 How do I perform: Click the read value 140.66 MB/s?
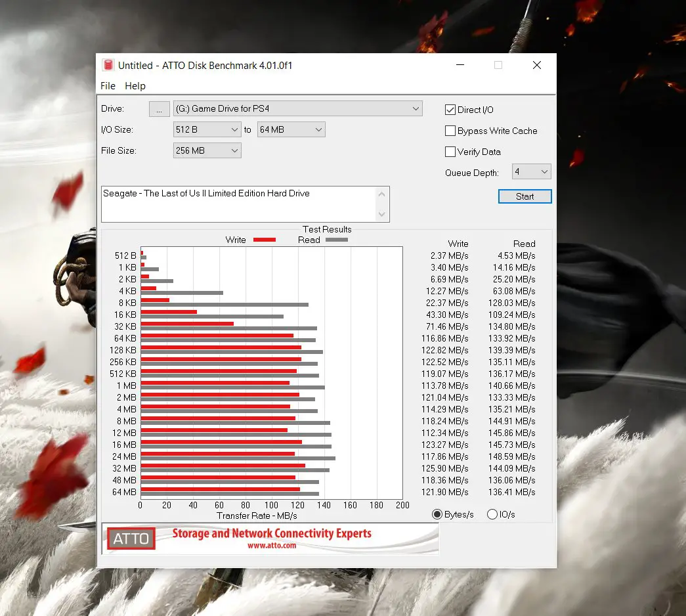tap(512, 385)
